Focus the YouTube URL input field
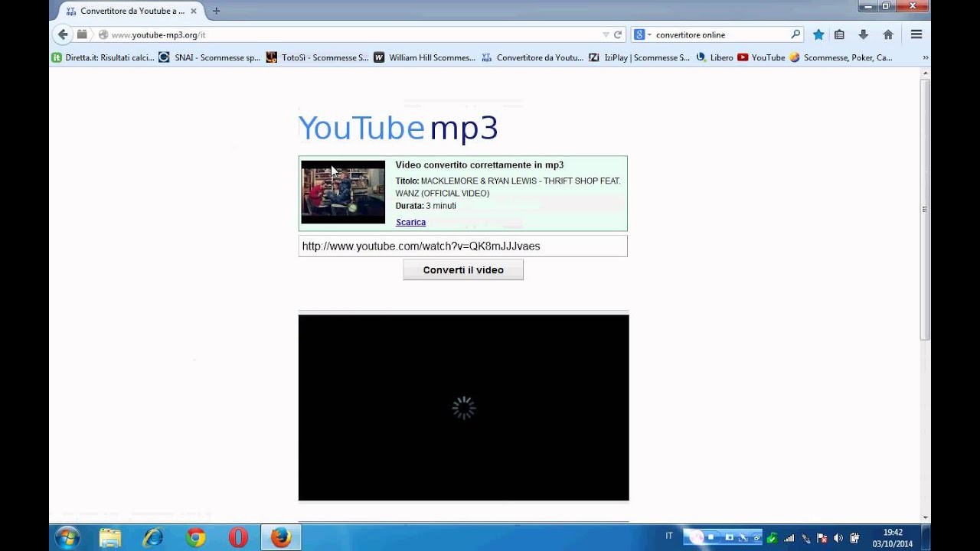The image size is (980, 551). pyautogui.click(x=462, y=246)
